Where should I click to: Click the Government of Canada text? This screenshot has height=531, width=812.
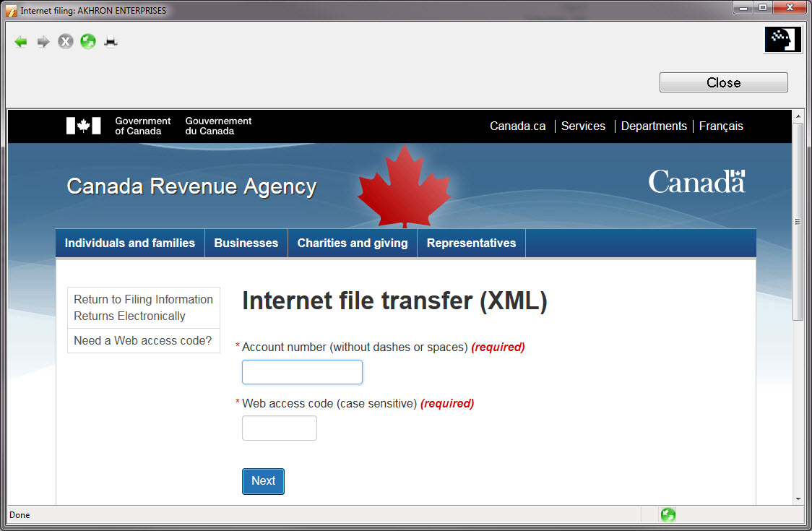tap(142, 126)
